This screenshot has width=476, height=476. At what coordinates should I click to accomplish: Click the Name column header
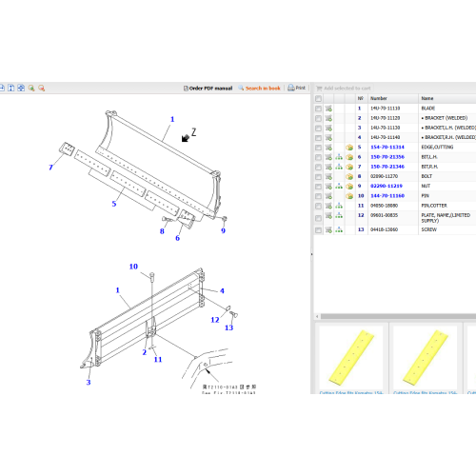click(447, 98)
